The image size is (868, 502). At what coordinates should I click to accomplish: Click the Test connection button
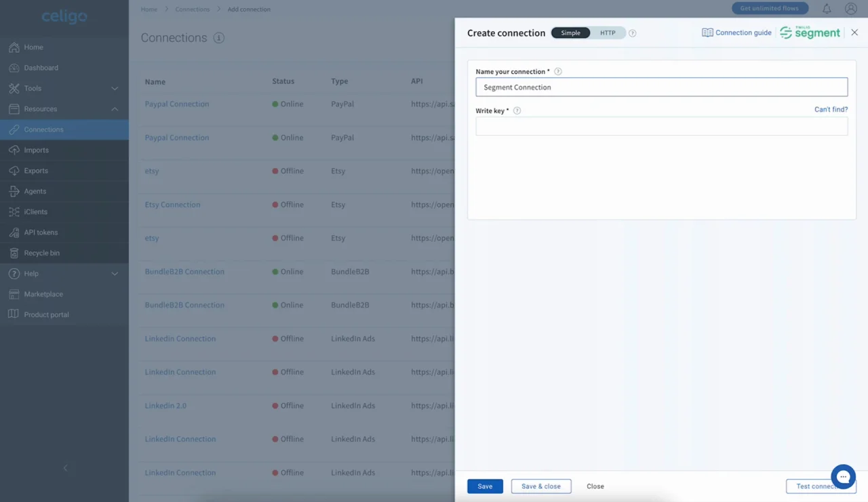[x=821, y=486]
